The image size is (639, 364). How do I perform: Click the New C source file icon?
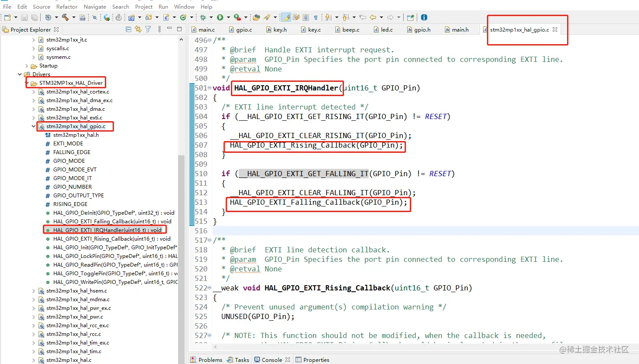point(166,17)
